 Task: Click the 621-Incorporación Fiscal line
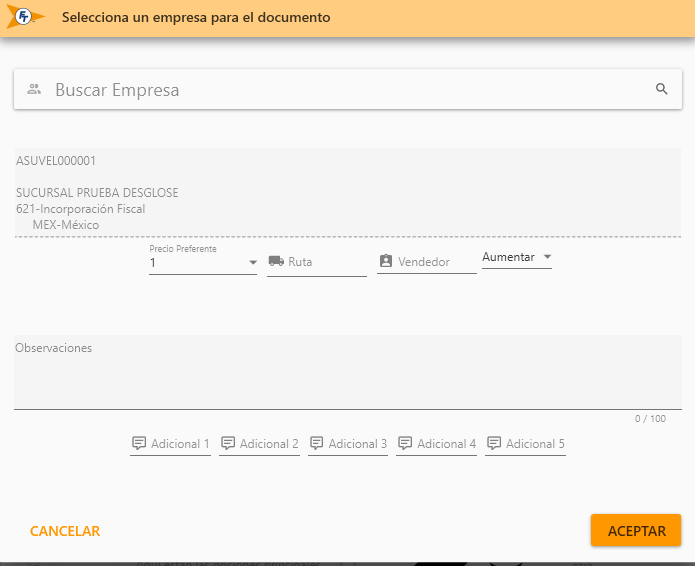(81, 209)
